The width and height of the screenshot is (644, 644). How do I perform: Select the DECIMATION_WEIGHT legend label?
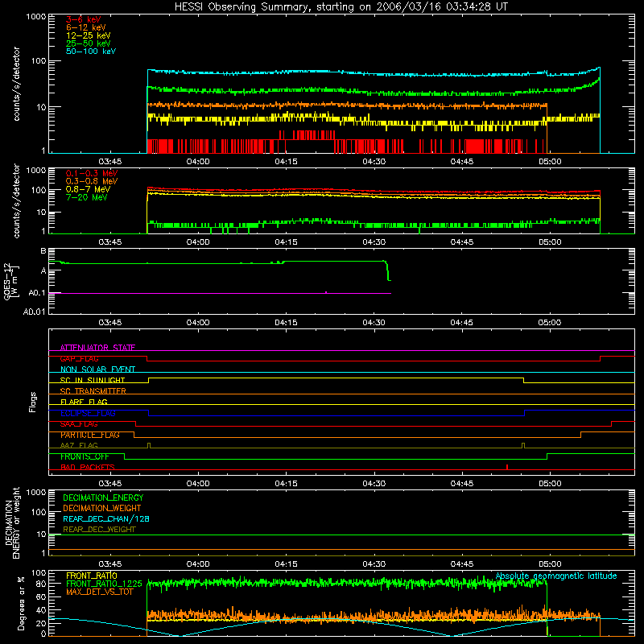click(x=102, y=508)
